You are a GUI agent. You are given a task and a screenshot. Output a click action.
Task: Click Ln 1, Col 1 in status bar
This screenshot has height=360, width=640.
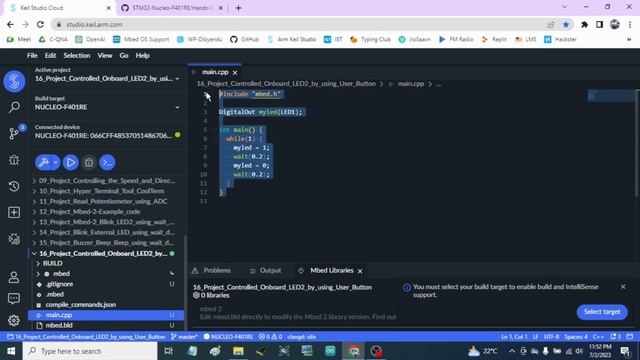514,337
